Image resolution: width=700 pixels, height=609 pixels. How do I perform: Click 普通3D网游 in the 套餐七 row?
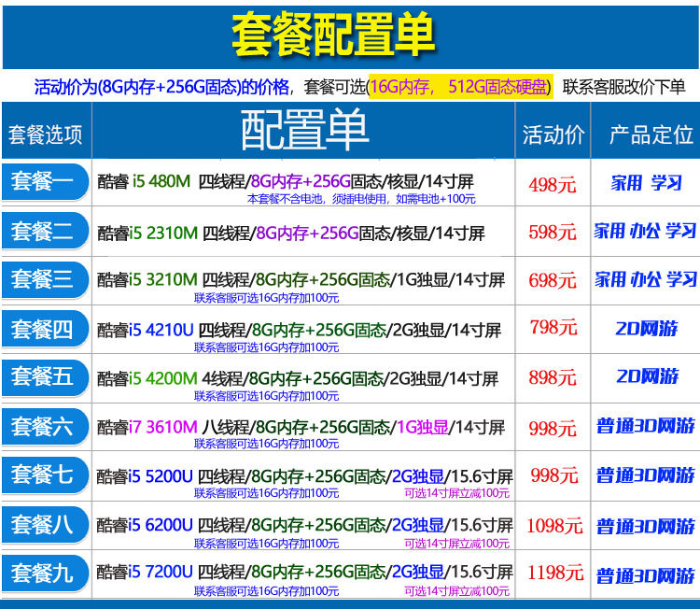click(646, 474)
